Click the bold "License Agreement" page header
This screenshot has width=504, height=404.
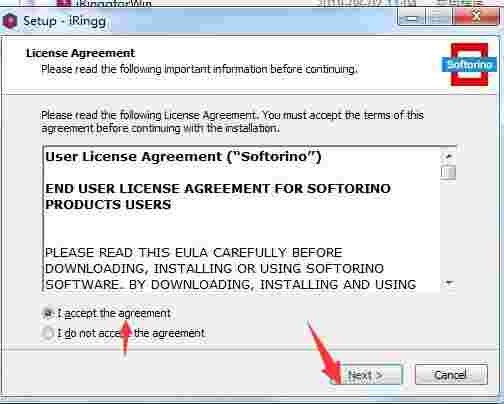(x=80, y=53)
